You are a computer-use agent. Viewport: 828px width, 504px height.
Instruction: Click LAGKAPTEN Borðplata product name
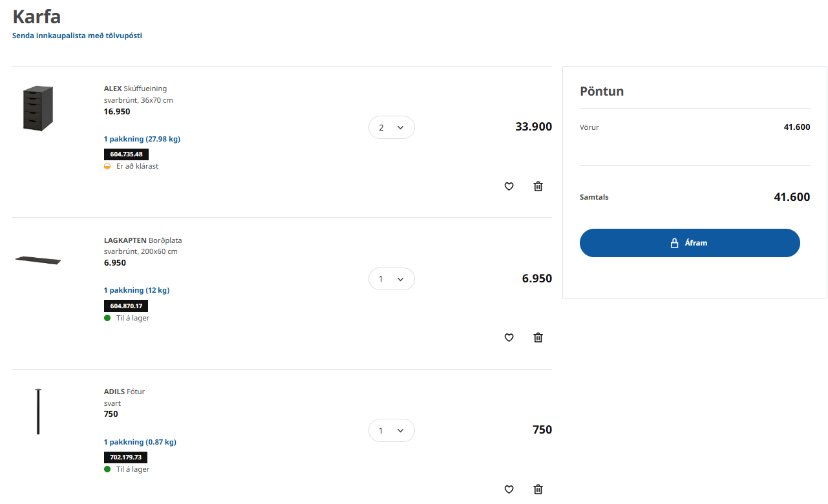[x=143, y=240]
